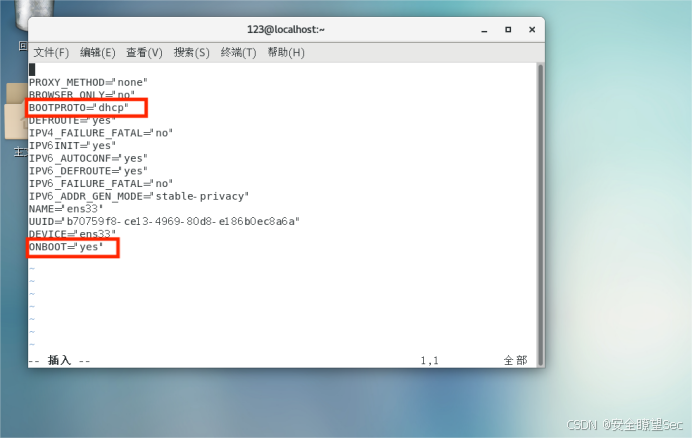This screenshot has height=439, width=692.
Task: Click the IPV6_DEFROUTE="yes" line
Action: pos(88,171)
